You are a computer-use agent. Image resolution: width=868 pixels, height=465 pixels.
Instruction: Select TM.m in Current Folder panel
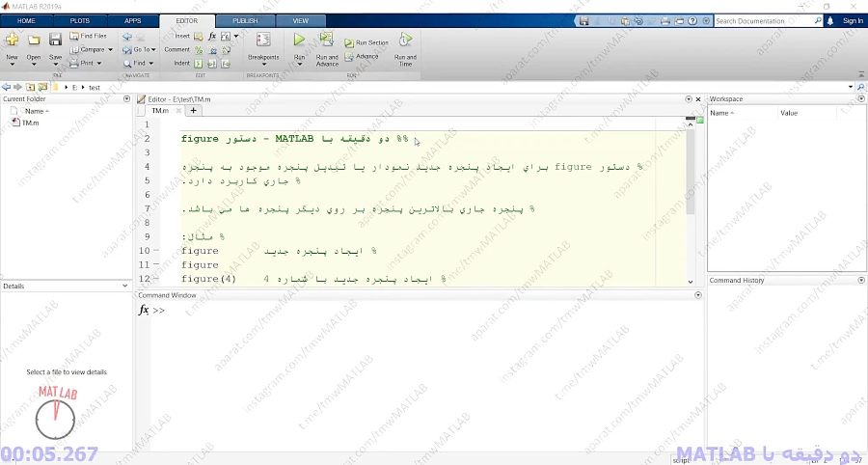click(25, 123)
